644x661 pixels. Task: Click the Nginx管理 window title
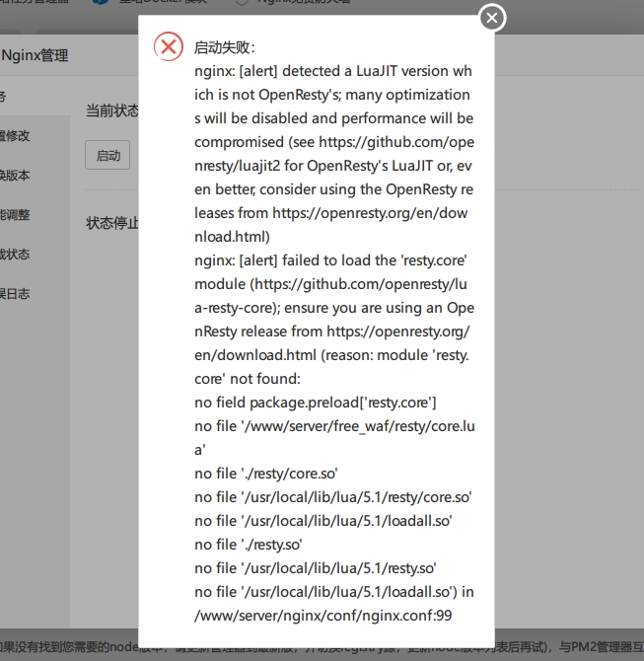coord(35,55)
